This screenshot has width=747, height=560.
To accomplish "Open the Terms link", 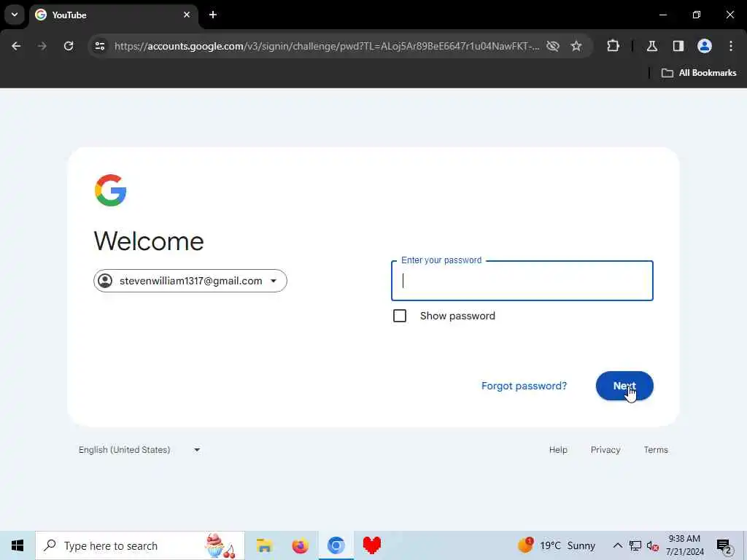I will [656, 449].
